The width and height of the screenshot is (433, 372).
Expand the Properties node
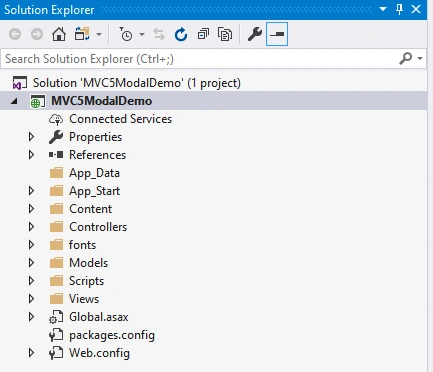pos(31,137)
